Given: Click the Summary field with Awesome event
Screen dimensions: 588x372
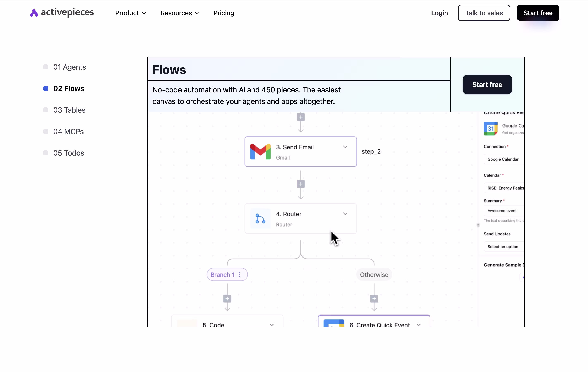Looking at the screenshot, I should click(503, 211).
